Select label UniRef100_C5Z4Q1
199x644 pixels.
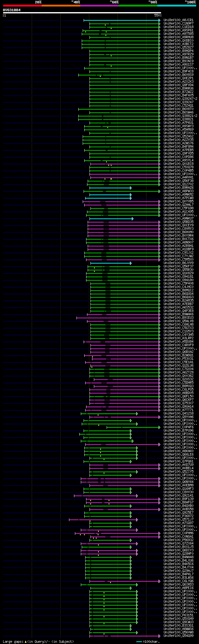pyautogui.click(x=178, y=106)
